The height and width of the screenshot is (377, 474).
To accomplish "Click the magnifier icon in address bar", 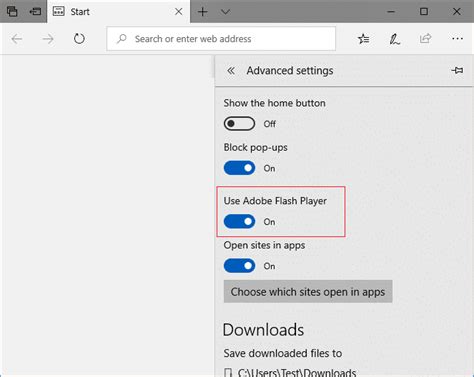I will pyautogui.click(x=122, y=39).
